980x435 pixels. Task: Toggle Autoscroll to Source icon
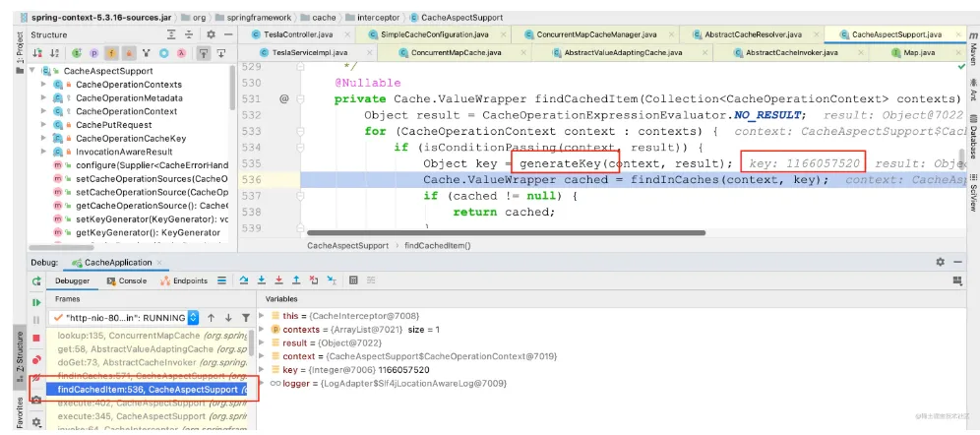point(203,54)
